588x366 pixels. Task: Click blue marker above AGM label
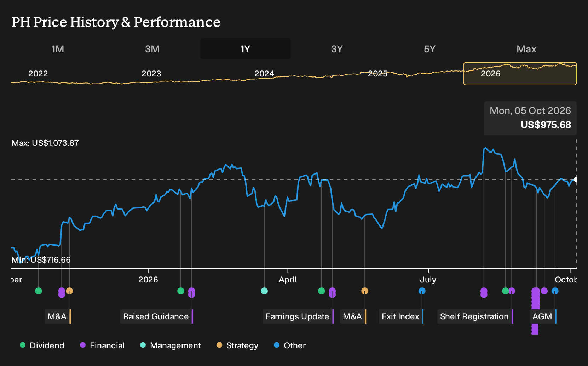[x=555, y=291]
